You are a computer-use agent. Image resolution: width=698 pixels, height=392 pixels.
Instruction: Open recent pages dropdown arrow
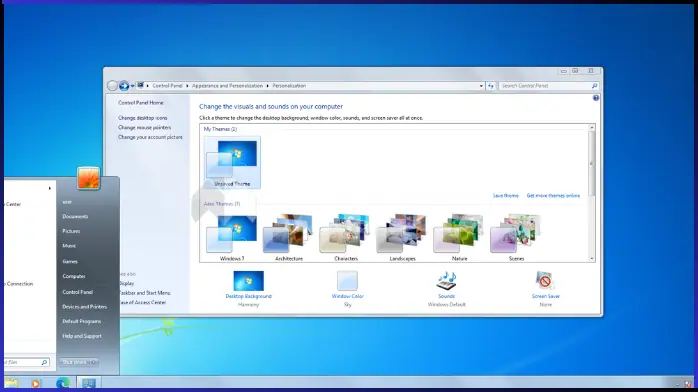tap(133, 86)
